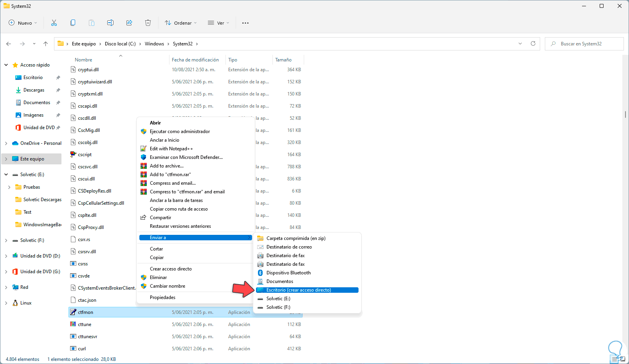This screenshot has height=364, width=629.
Task: Click the Buscar en System32 search field
Action: 584,44
